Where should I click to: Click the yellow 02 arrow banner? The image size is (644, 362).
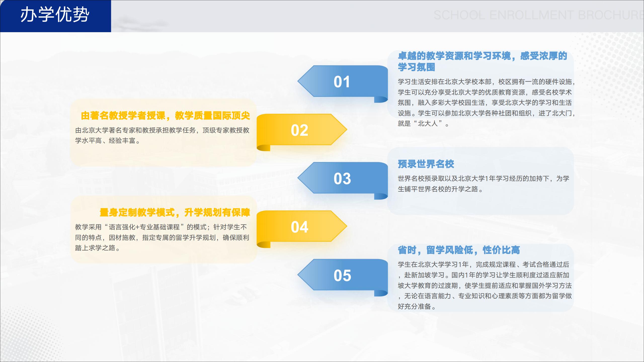coord(302,132)
